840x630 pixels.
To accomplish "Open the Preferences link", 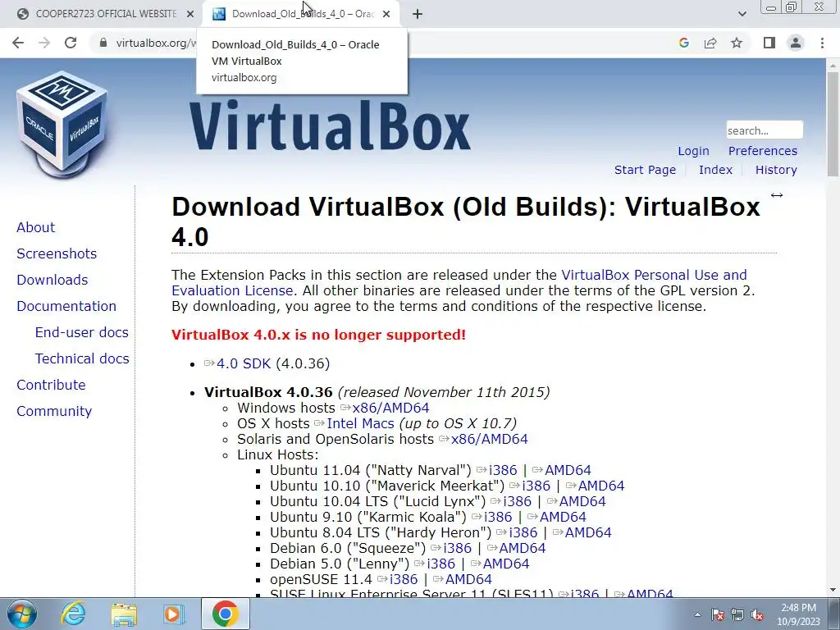I will (x=762, y=151).
